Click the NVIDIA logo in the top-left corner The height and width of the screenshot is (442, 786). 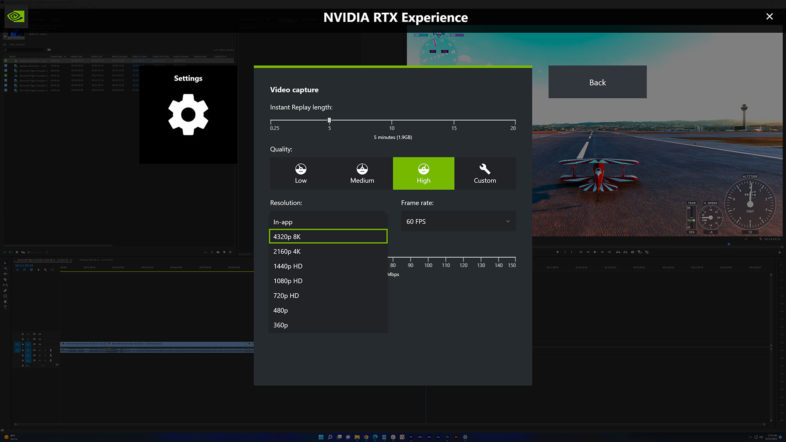click(16, 16)
